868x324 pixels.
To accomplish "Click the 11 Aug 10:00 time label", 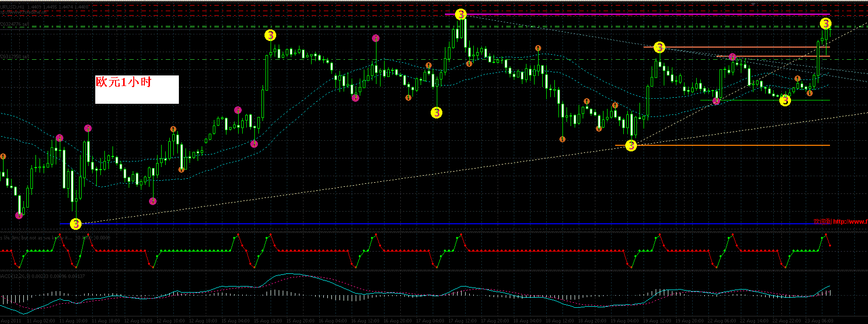I will tap(73, 321).
